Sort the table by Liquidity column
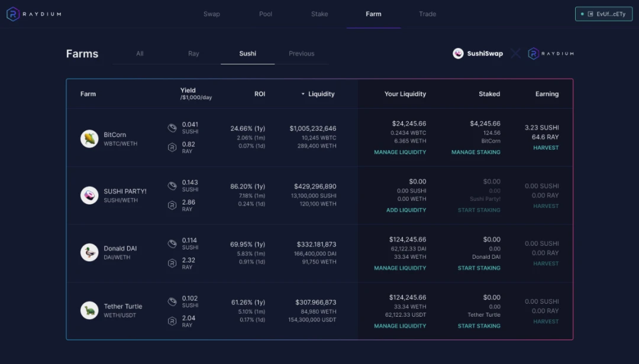This screenshot has width=639, height=364. (x=318, y=94)
